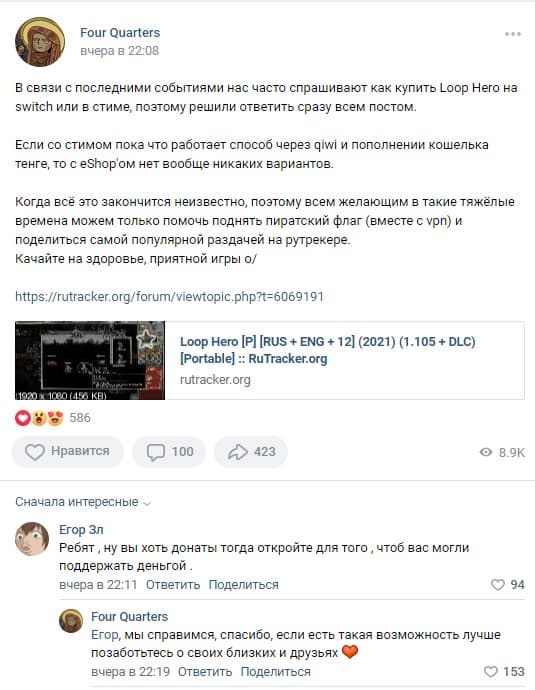The width and height of the screenshot is (535, 690).
Task: Click the small Four Quarters reply avatar
Action: coord(71,621)
